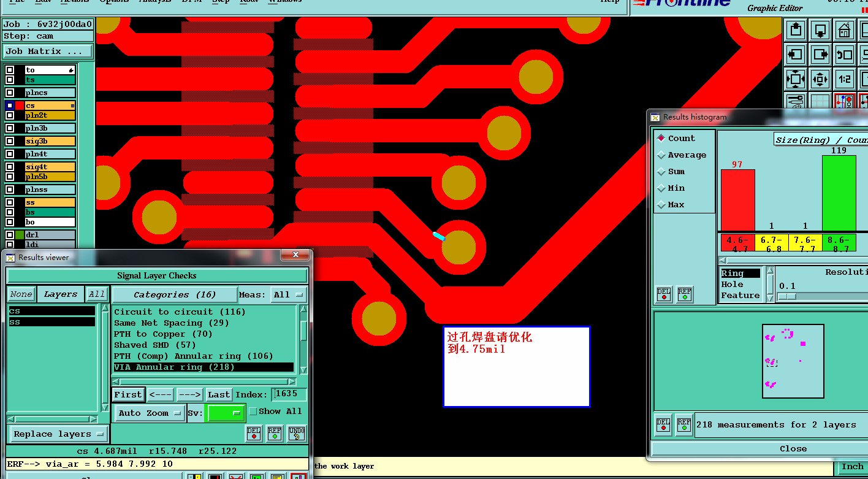Toggle the grid display icon
Screen dimensions: 868x479
(820, 101)
